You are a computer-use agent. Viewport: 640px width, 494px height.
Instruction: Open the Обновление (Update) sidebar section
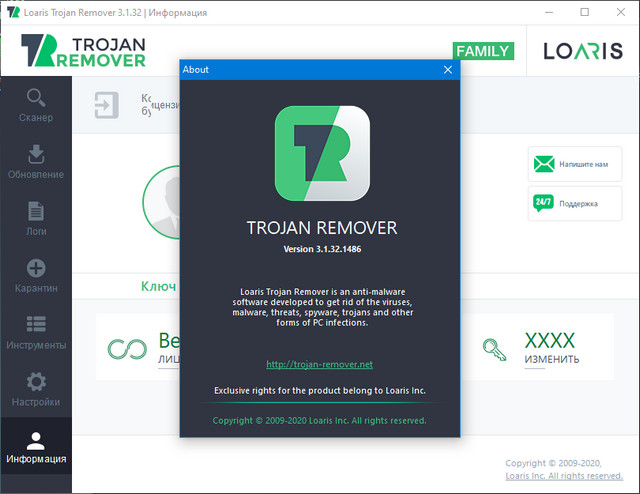coord(36,162)
